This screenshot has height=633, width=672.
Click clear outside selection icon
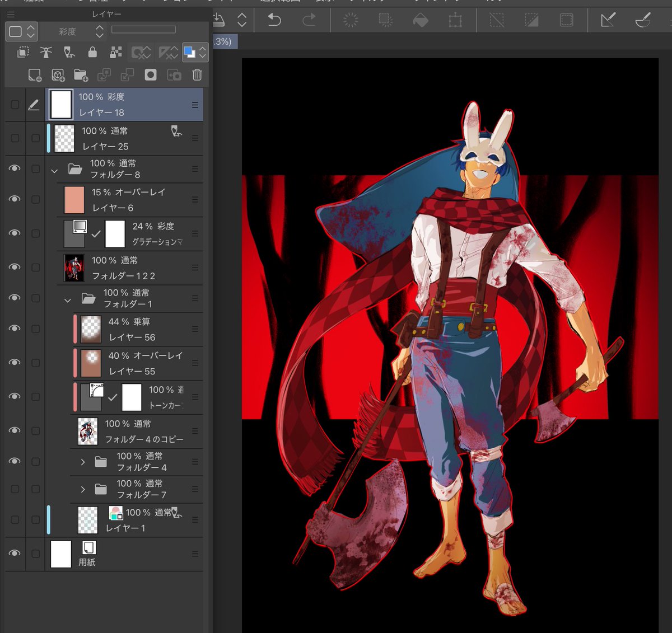coord(385,21)
